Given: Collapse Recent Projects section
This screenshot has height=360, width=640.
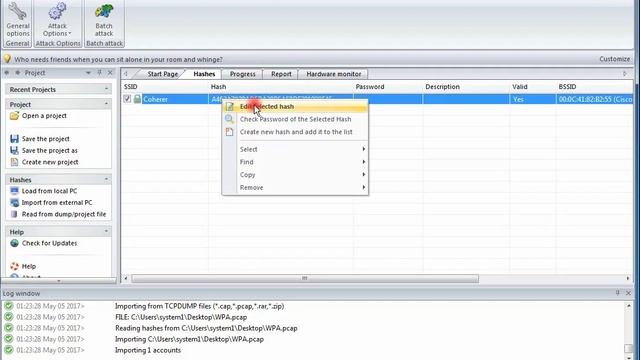Looking at the screenshot, I should pos(106,89).
